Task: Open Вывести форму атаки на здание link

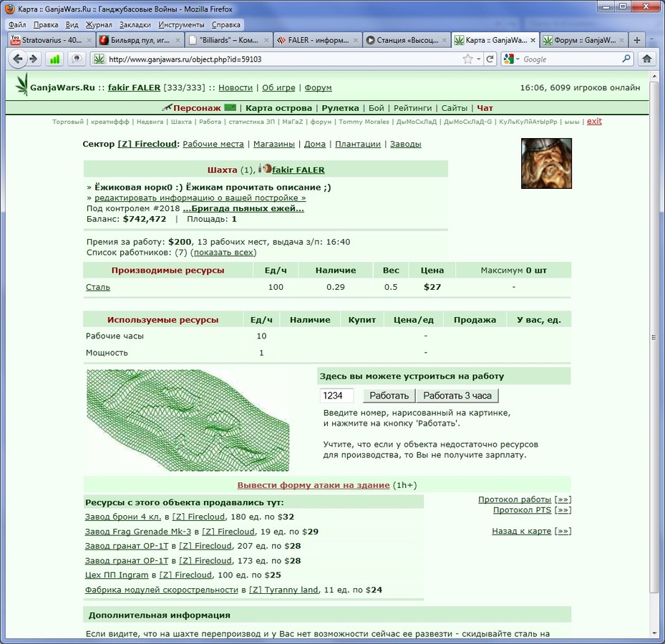Action: (x=314, y=485)
